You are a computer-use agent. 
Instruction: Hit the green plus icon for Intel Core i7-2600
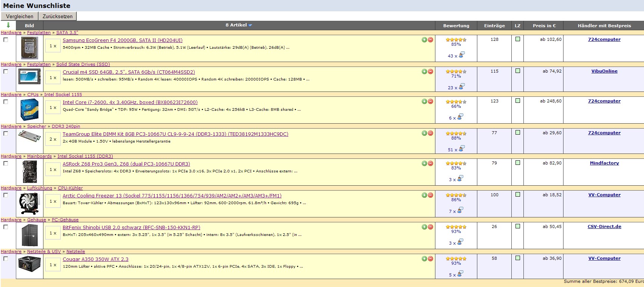(424, 101)
